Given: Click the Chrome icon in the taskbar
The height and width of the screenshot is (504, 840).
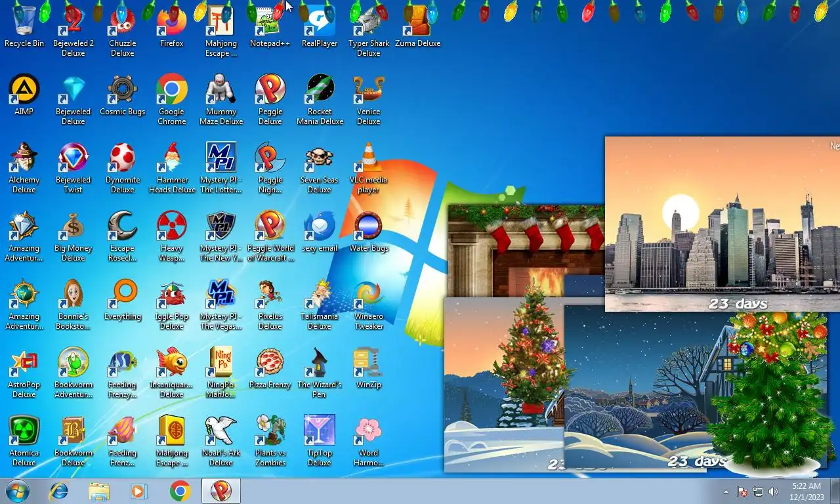Looking at the screenshot, I should point(180,491).
